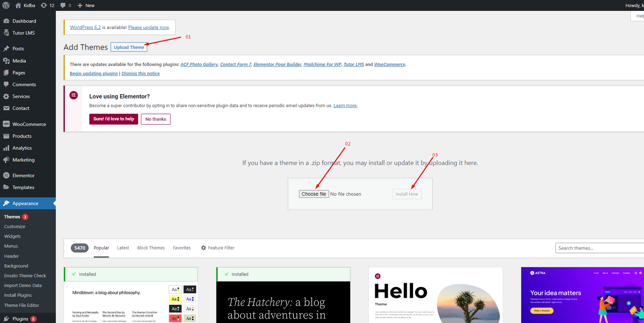Open Plugins menu with 8 updates
Screen dimensions: 644x323
[x=20, y=319]
